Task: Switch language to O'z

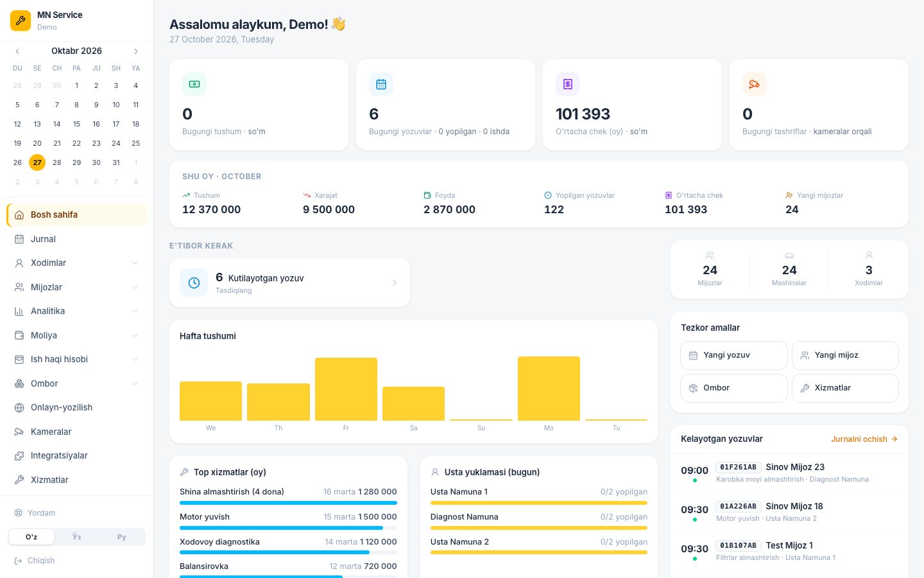Action: (31, 537)
